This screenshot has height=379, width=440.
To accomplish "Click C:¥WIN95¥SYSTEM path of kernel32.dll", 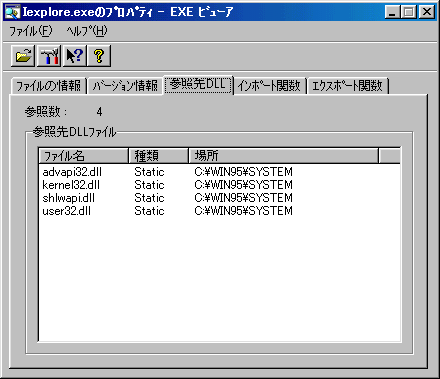I will (244, 185).
